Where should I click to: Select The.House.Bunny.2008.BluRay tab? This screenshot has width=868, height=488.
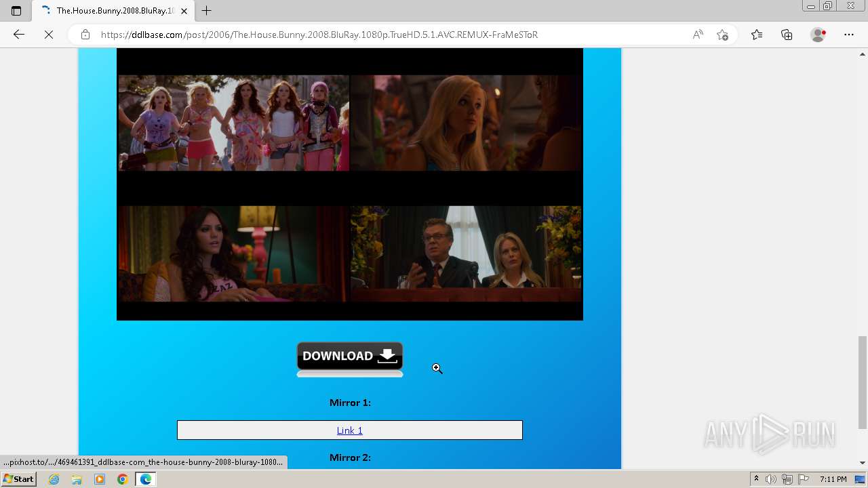click(x=114, y=11)
